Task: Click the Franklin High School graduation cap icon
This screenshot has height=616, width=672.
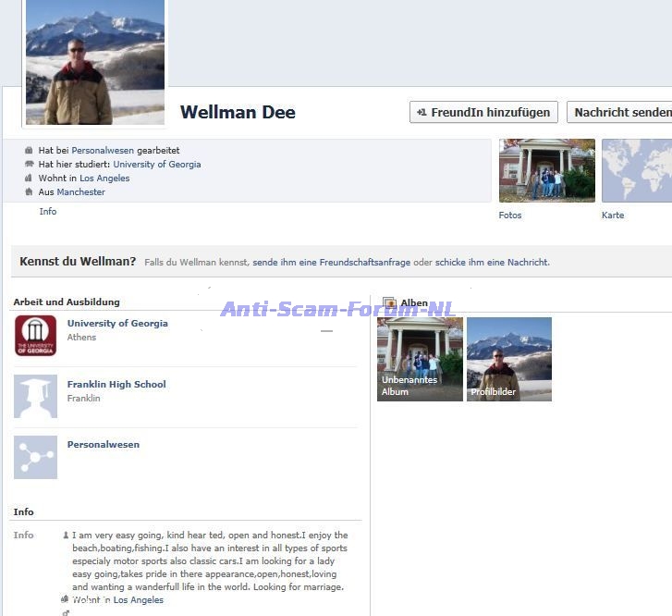Action: point(35,397)
